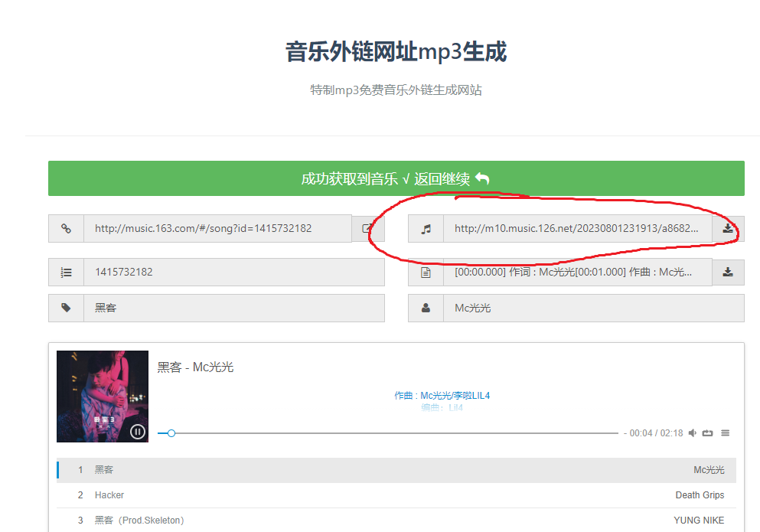The width and height of the screenshot is (760, 532).
Task: Click the player title 黑客 - Mc光光
Action: (x=195, y=367)
